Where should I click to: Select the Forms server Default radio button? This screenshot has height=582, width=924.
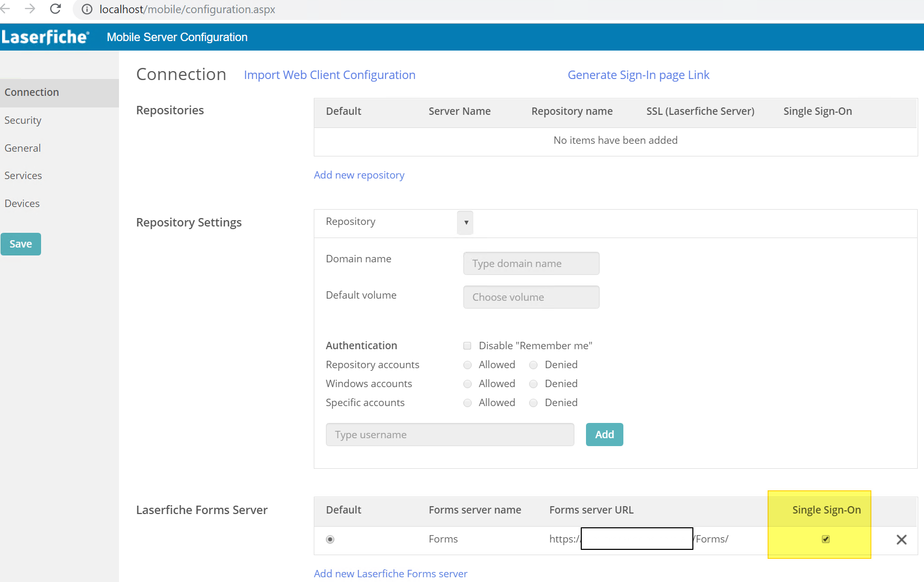(330, 539)
